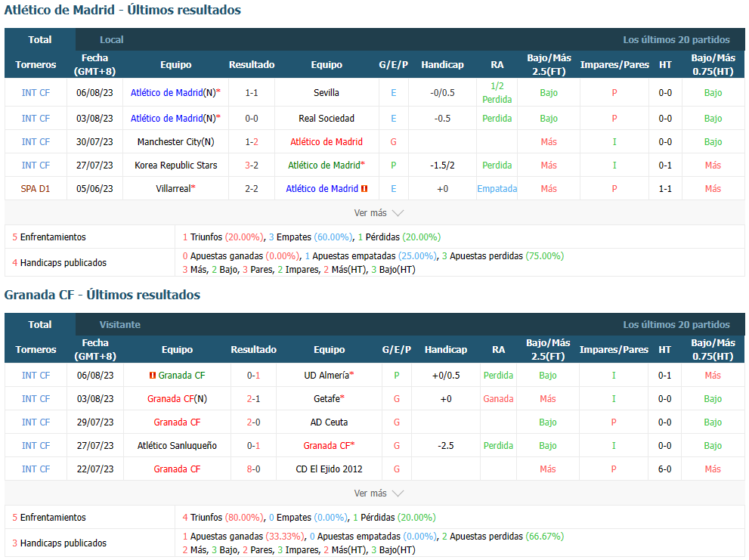Click the 1-1 half-time score in the Villarreal row
The width and height of the screenshot is (749, 560).
coord(665,189)
